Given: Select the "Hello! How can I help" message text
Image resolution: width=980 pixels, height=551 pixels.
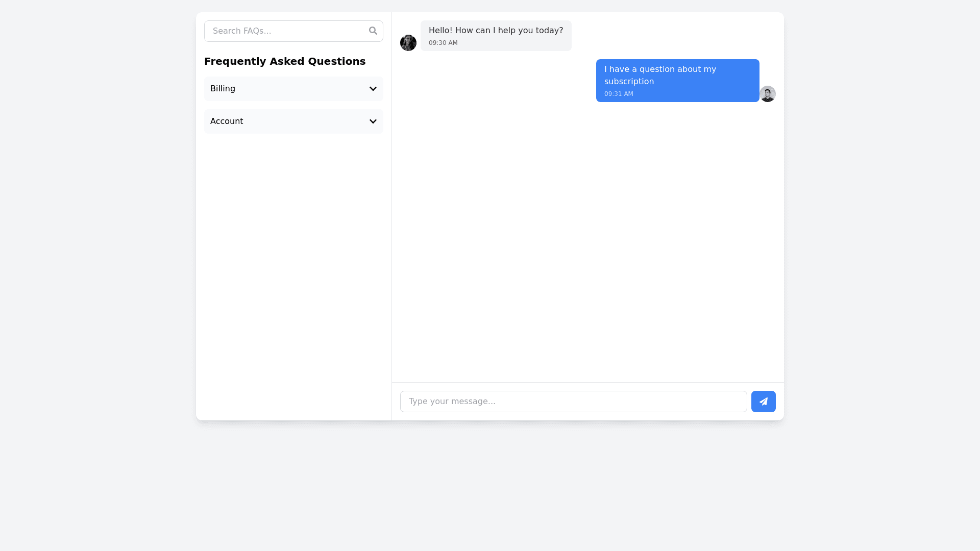Looking at the screenshot, I should pyautogui.click(x=496, y=31).
